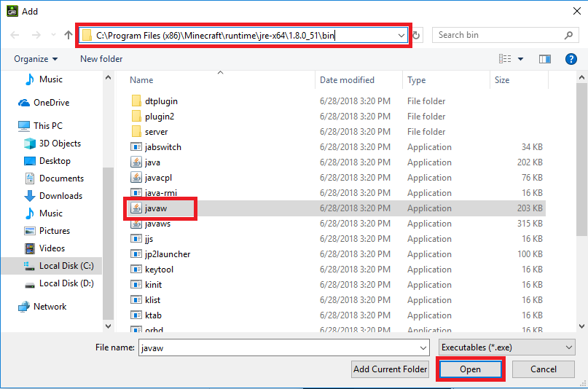Select Local Disk (D:) in sidebar
Screen dimensions: 588x389
[x=66, y=283]
